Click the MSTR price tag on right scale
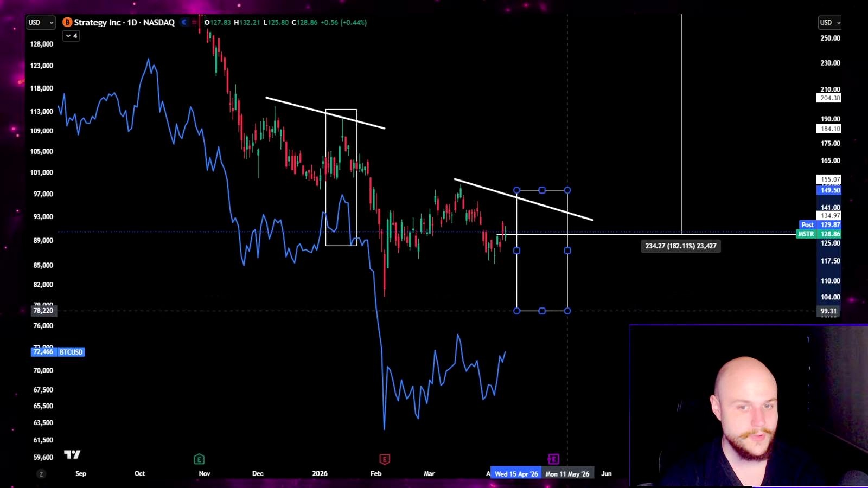Image resolution: width=868 pixels, height=488 pixels. tap(806, 234)
